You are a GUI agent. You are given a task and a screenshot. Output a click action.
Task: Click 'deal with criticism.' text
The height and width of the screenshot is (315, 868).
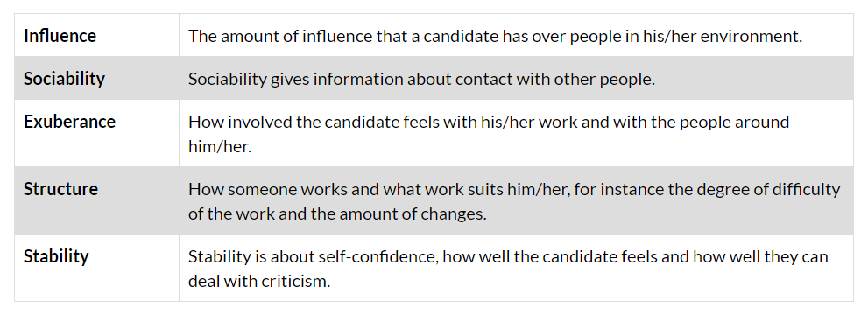259,281
